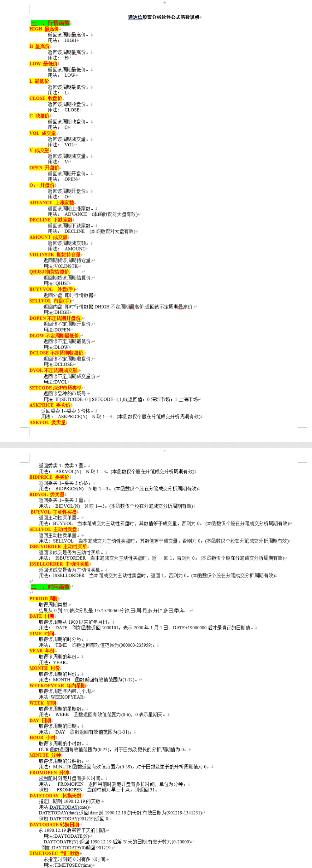Select the line '例如:DATETODAY(901219)返回 0.'
Viewport: 312px width, 868px height.
coord(74,819)
